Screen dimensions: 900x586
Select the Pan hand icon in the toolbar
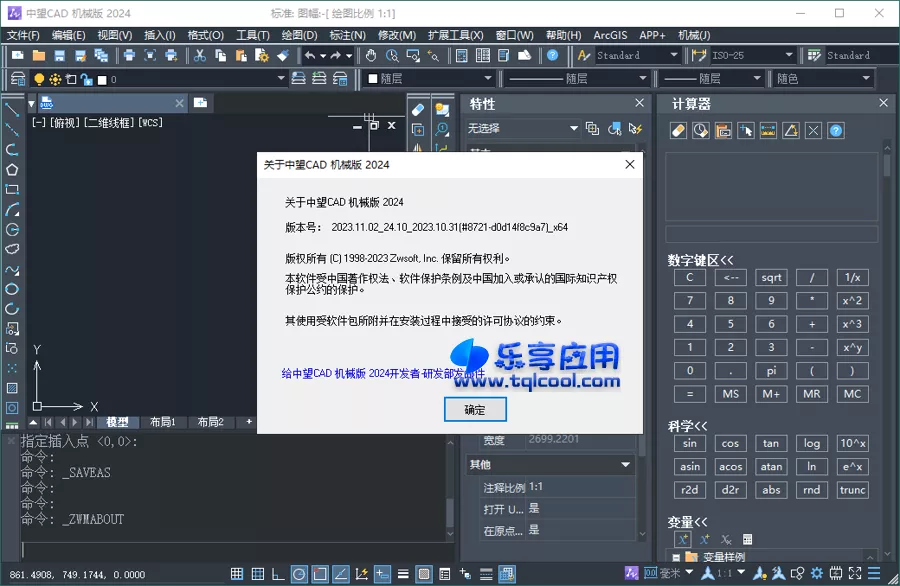[371, 56]
